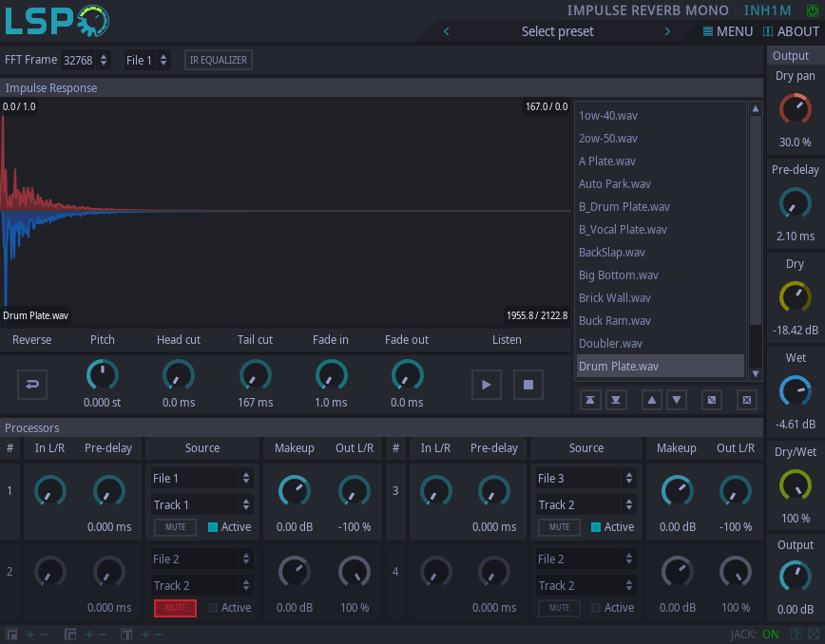
Task: Open the FFT Frame 32768 dropdown
Action: 86,60
